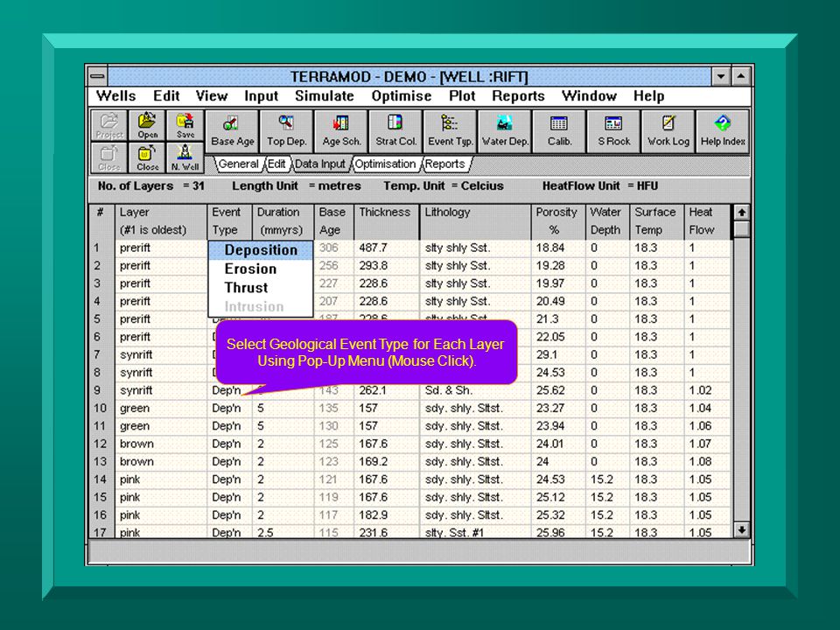The image size is (840, 630).
Task: Open the Top Dep. tool
Action: (x=287, y=132)
